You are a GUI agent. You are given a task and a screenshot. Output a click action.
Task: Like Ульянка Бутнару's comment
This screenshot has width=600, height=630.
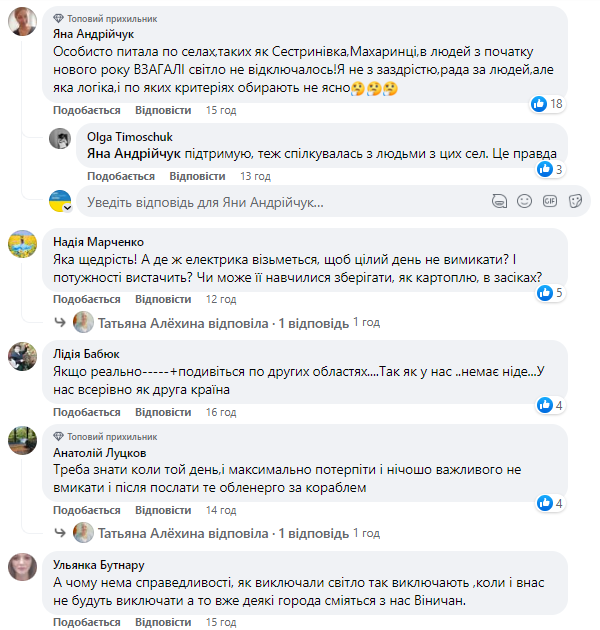pyautogui.click(x=80, y=622)
